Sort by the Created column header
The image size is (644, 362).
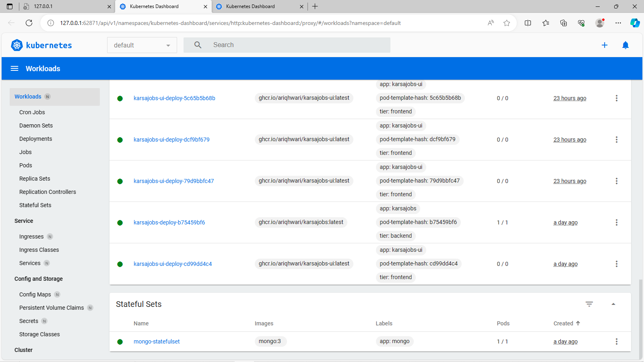pos(563,323)
